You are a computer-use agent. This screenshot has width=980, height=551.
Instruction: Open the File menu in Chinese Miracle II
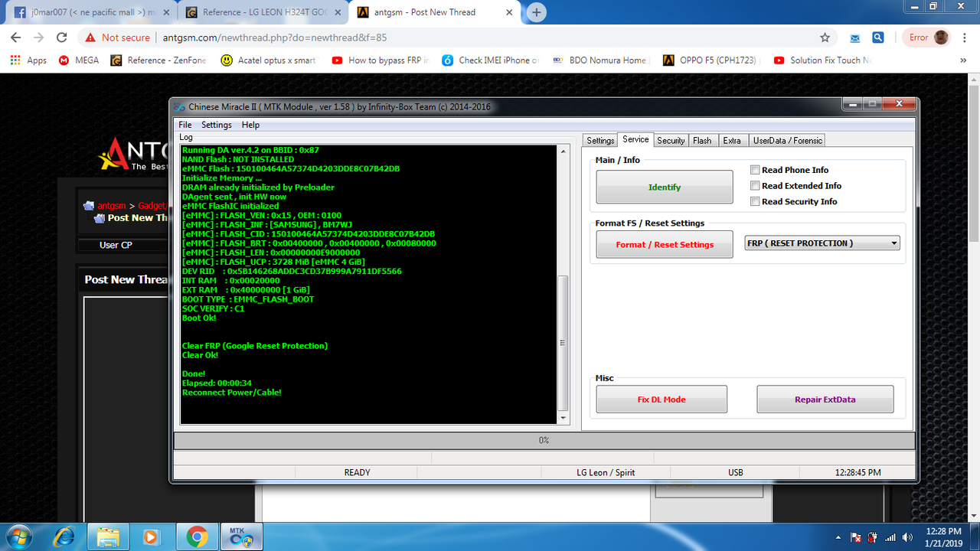(x=185, y=125)
